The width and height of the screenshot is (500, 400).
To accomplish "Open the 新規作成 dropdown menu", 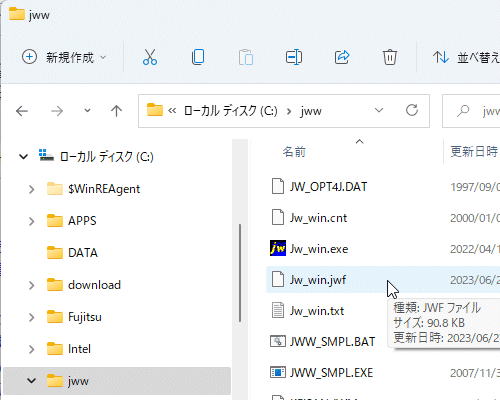I will point(64,57).
